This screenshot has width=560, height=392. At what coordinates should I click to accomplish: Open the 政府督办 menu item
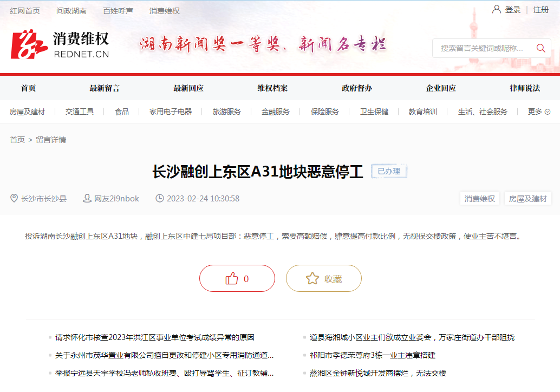(x=357, y=88)
